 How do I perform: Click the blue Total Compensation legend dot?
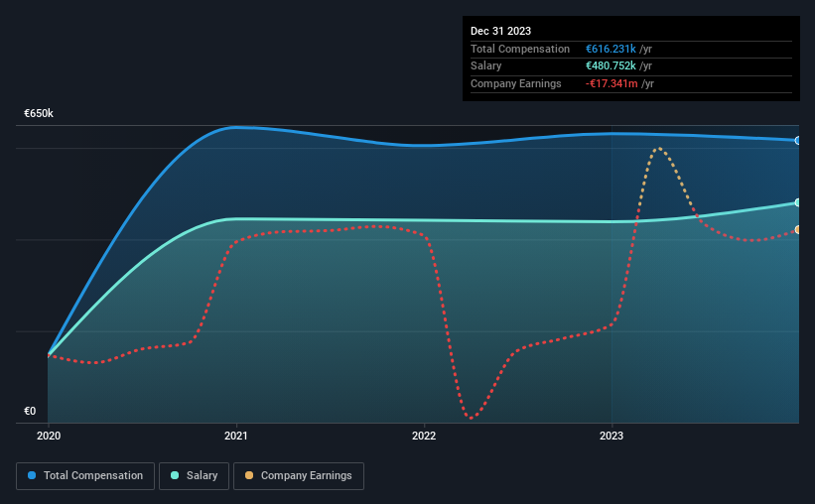tap(32, 475)
